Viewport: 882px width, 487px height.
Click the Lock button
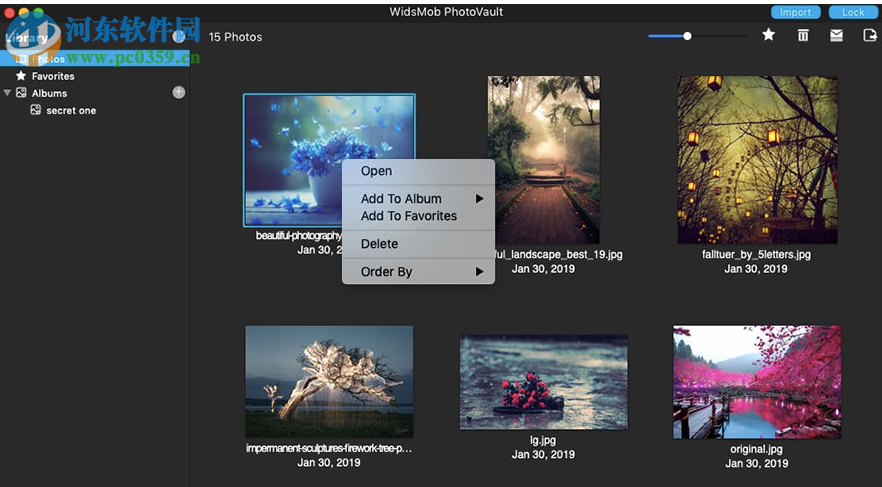853,12
